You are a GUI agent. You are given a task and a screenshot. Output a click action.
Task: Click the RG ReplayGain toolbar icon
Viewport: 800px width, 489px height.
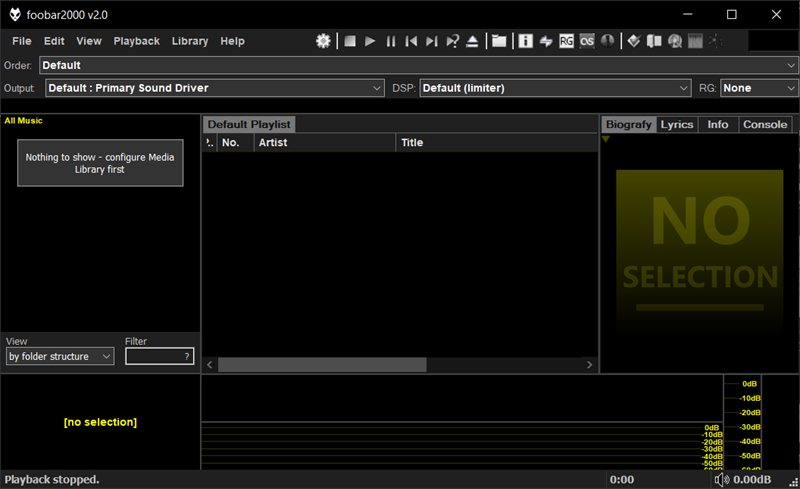click(566, 41)
